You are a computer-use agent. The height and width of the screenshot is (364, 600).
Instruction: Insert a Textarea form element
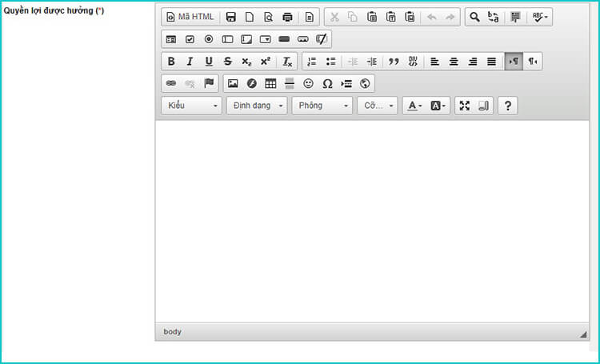pyautogui.click(x=246, y=39)
